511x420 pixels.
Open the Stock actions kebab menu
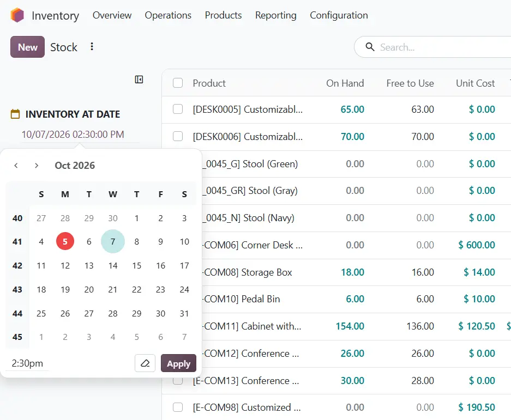[92, 46]
